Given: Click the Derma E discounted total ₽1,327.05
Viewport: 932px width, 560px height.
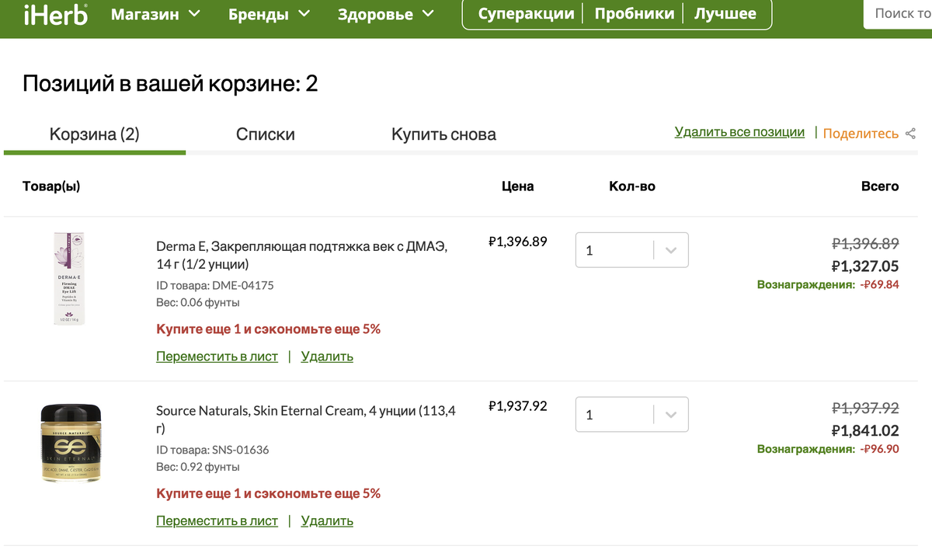Looking at the screenshot, I should [x=865, y=266].
